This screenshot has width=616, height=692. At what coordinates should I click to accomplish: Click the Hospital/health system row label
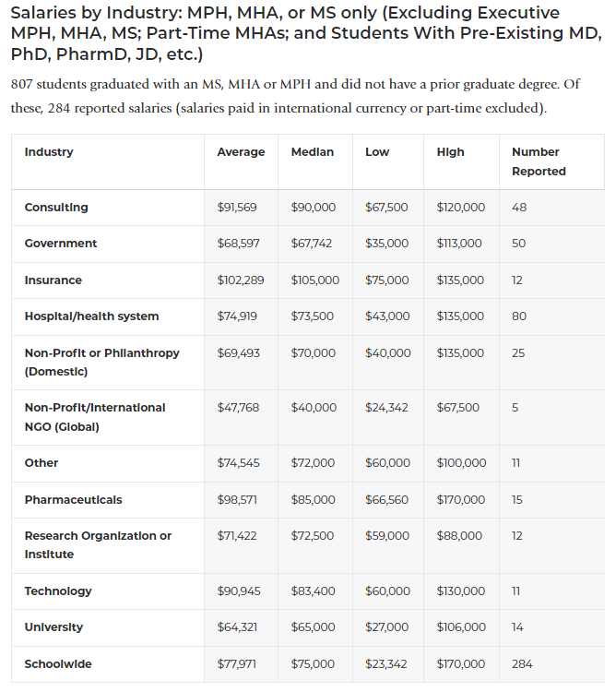91,316
